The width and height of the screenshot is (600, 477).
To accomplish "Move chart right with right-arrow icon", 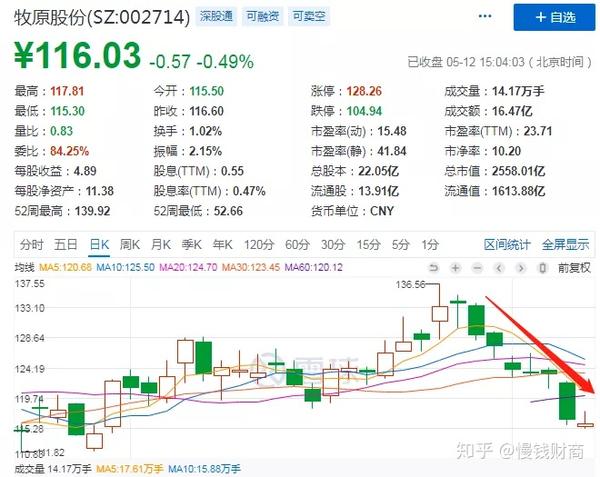I will 521,268.
